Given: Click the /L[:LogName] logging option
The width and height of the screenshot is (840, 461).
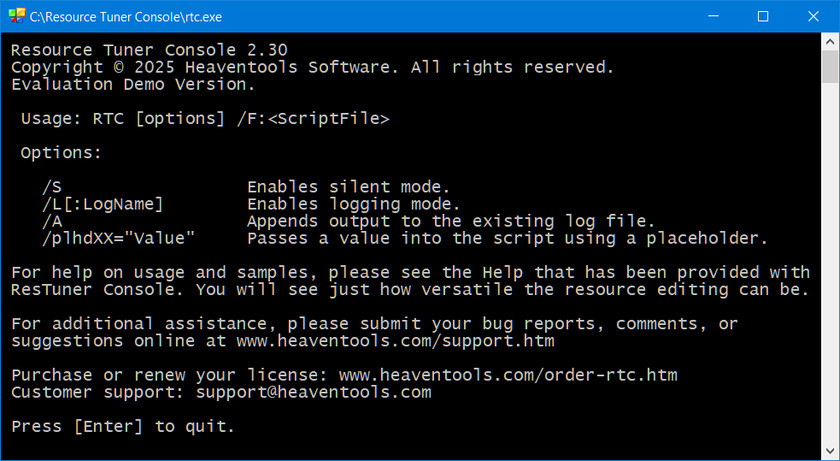Looking at the screenshot, I should pos(102,204).
